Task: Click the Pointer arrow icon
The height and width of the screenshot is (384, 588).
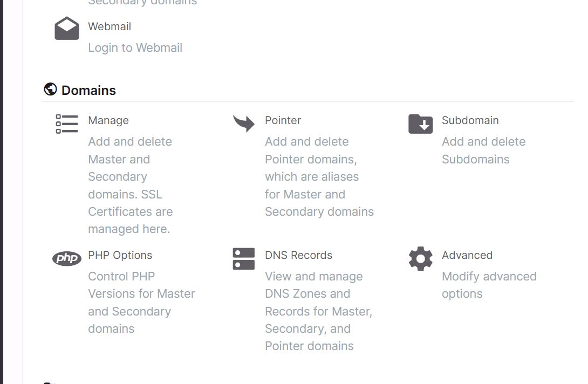Action: point(244,124)
